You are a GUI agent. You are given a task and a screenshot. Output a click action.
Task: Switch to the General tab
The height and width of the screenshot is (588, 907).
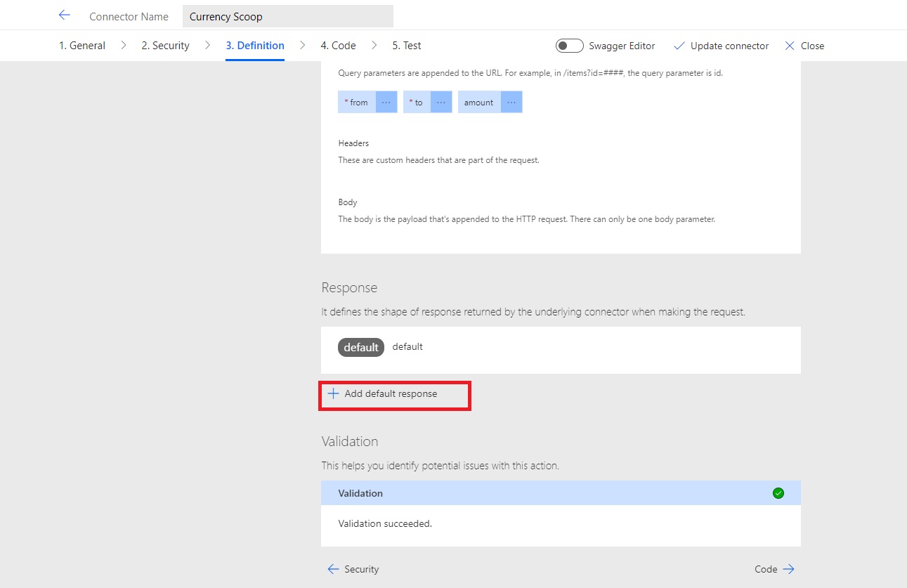81,45
